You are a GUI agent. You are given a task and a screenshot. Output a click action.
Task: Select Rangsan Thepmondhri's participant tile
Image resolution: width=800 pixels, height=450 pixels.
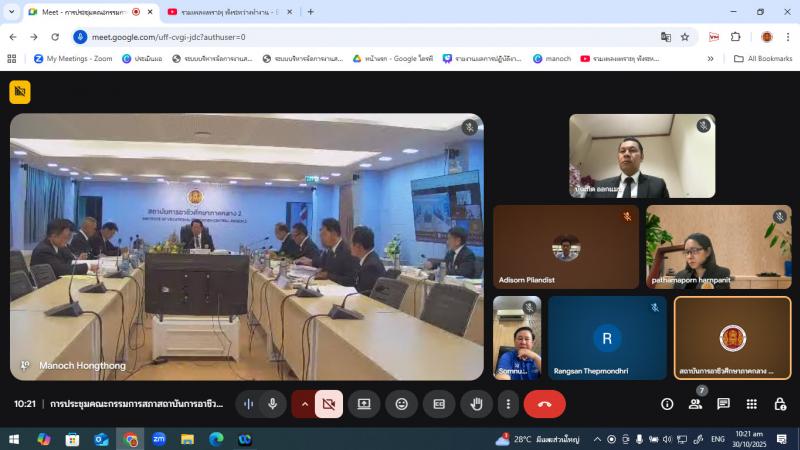tap(607, 338)
